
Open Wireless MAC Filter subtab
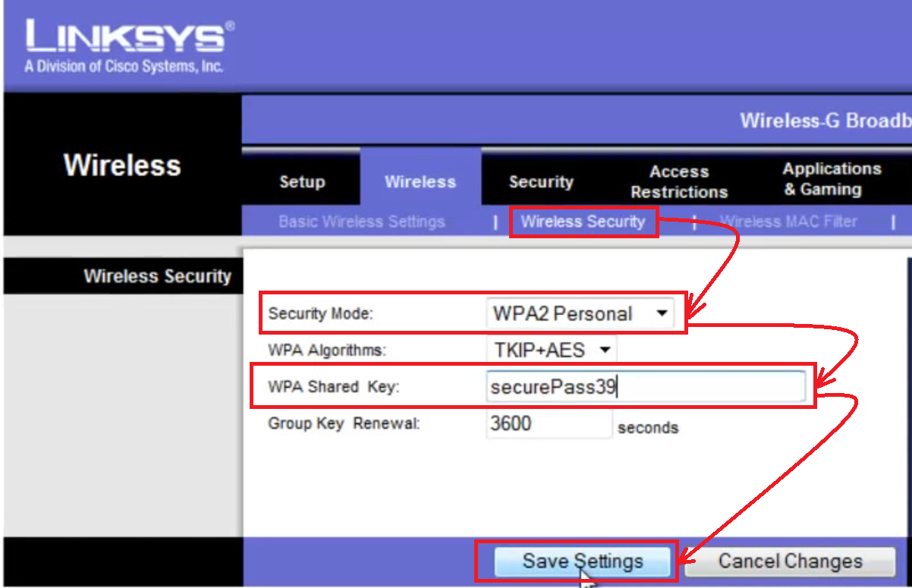[x=788, y=222]
